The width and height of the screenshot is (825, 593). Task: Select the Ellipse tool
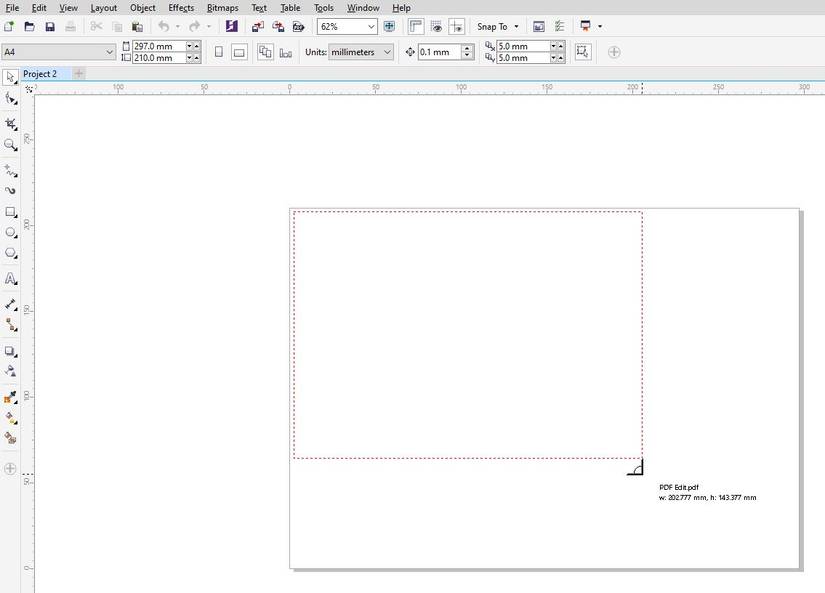point(11,233)
